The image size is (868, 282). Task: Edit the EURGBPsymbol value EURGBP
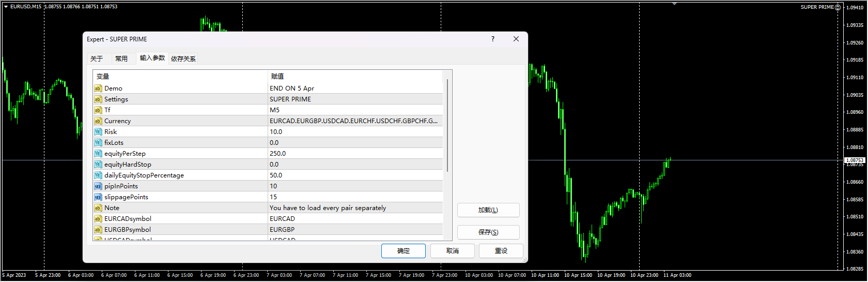pos(355,230)
